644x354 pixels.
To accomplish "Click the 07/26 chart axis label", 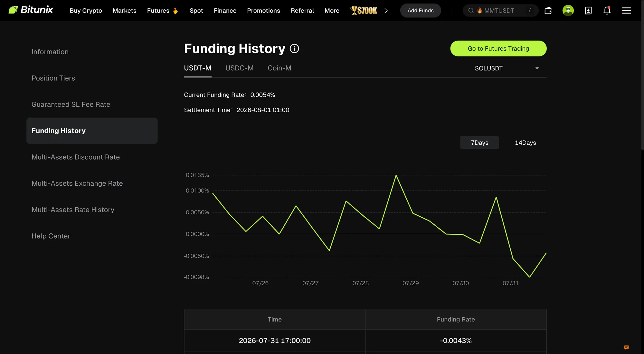I will click(x=260, y=283).
